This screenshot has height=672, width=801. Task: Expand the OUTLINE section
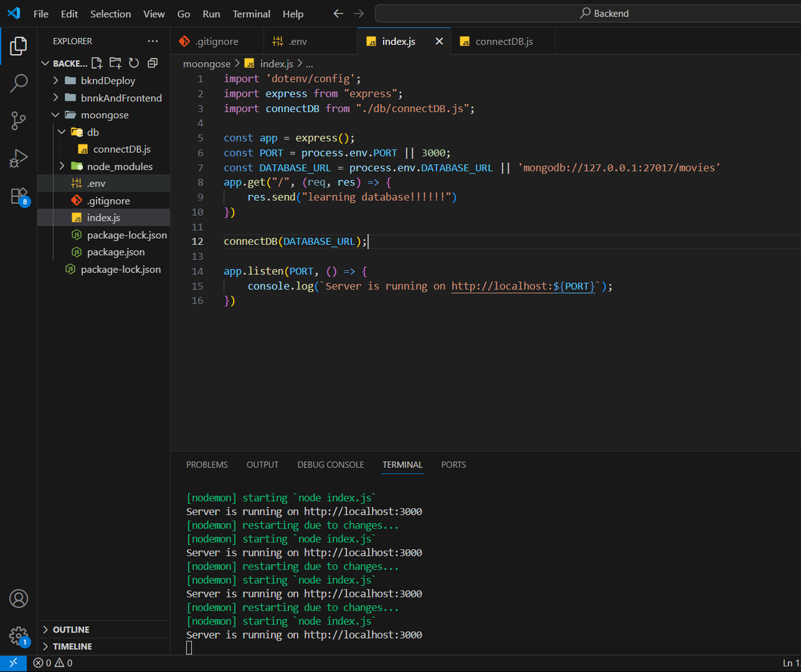coord(103,629)
